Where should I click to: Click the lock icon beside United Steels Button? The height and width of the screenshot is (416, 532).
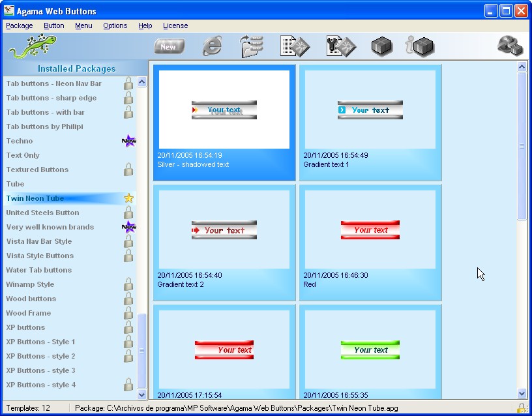(128, 213)
